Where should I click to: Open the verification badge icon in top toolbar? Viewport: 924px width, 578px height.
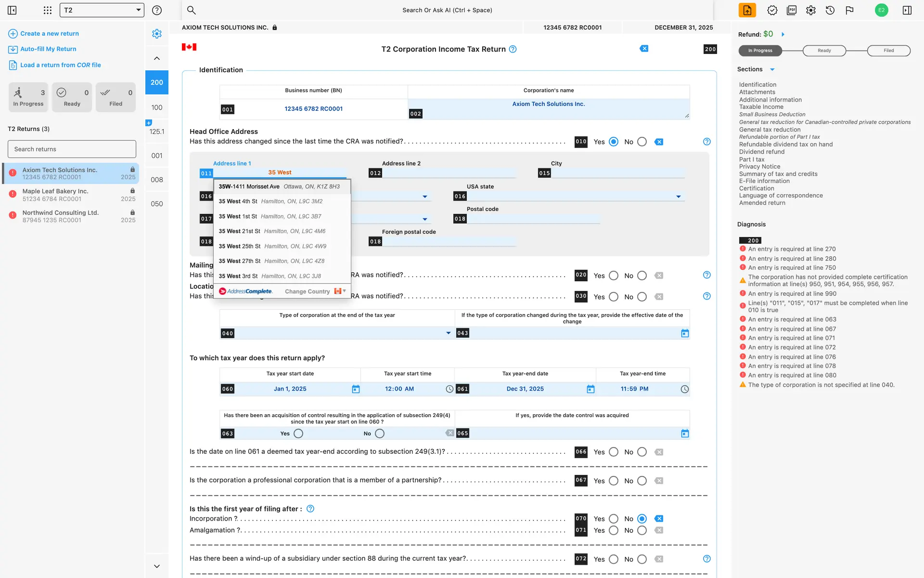(772, 10)
